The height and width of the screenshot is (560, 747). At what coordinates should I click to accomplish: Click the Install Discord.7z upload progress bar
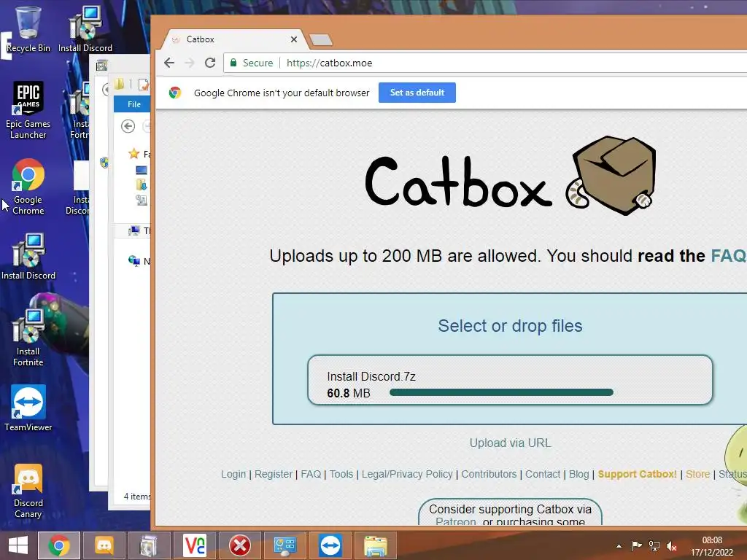pos(501,392)
